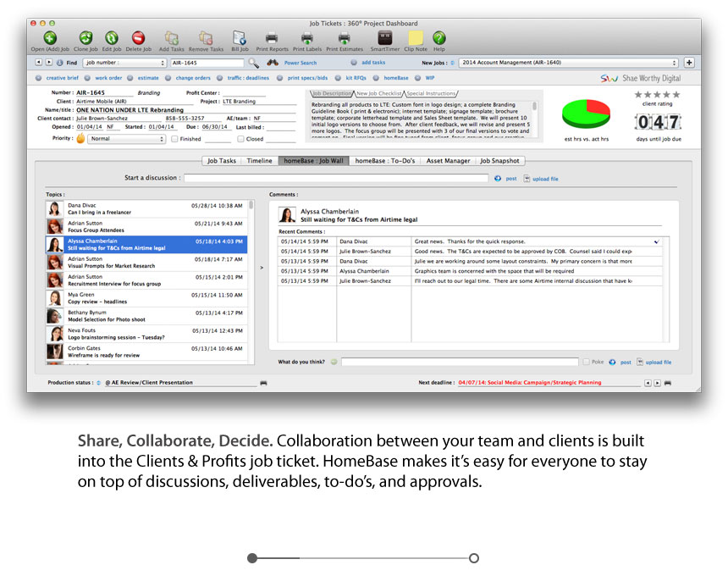Check the Finished checkbox

[174, 139]
